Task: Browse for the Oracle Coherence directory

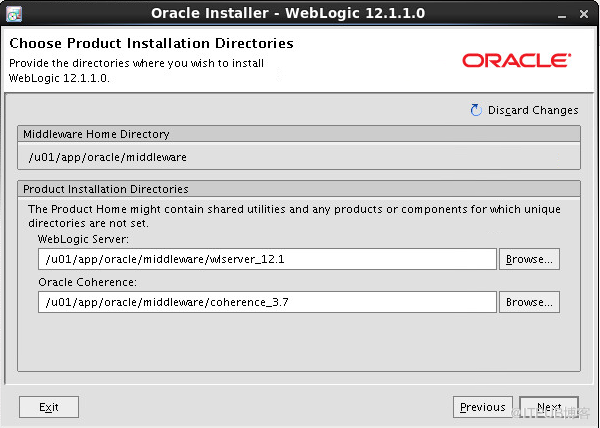Action: [x=529, y=302]
